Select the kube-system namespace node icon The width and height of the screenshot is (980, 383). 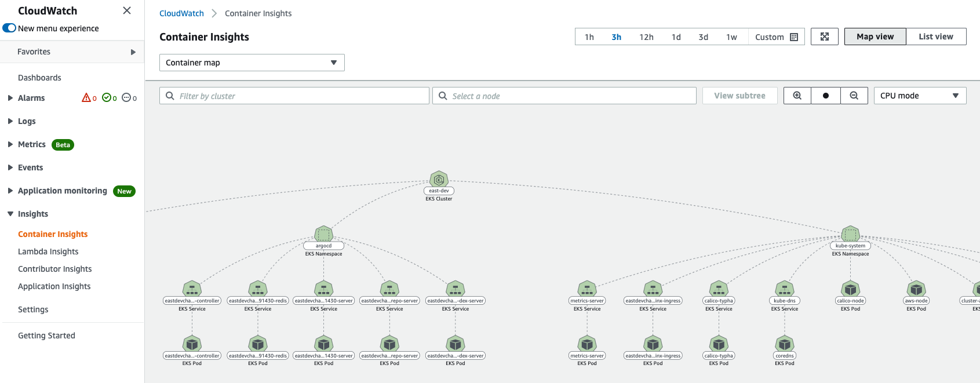850,234
